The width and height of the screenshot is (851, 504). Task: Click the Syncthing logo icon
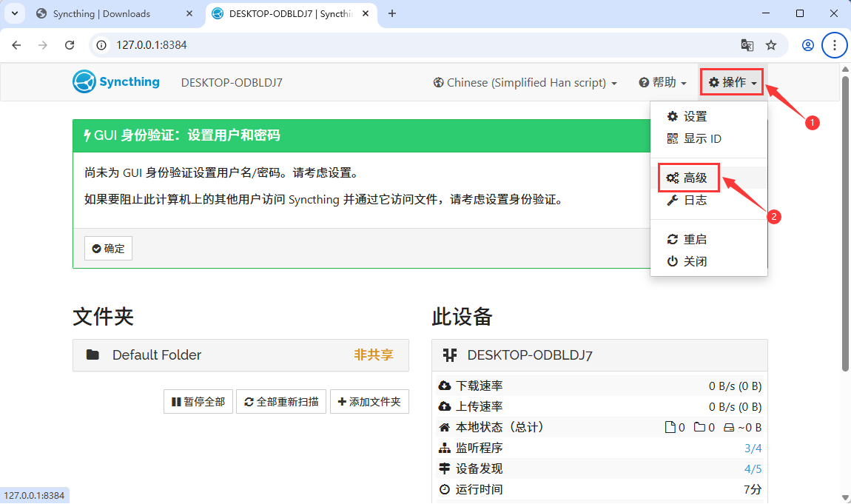(x=84, y=82)
